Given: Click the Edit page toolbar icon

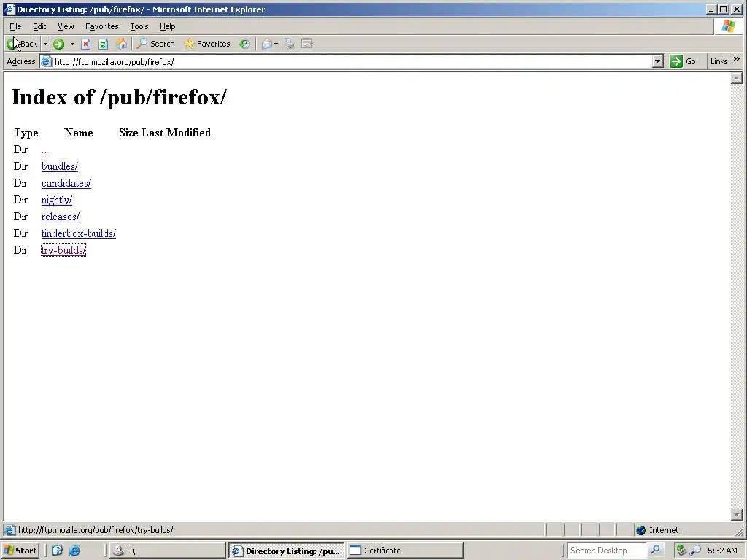Looking at the screenshot, I should (x=307, y=44).
